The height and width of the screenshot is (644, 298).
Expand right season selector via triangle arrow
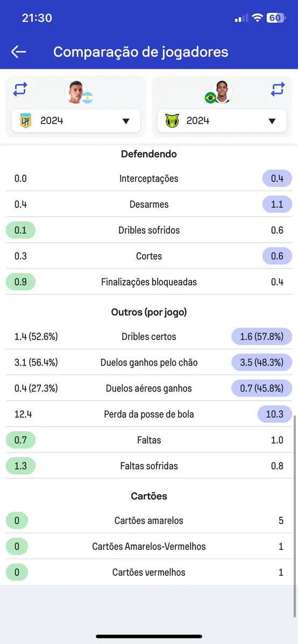point(272,121)
